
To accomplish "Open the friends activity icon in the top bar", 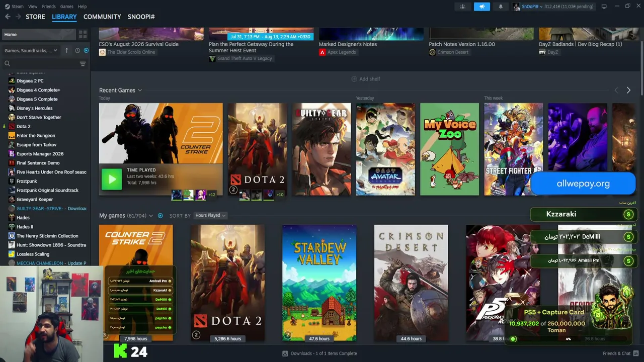I will pos(462,7).
